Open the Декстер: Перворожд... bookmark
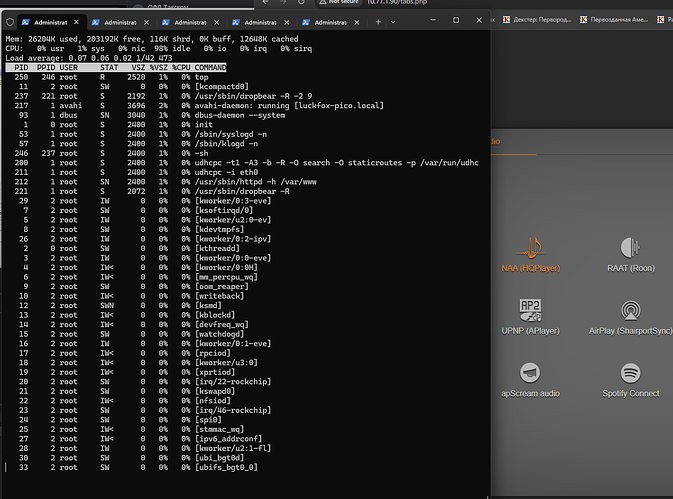The width and height of the screenshot is (673, 499). pos(538,20)
